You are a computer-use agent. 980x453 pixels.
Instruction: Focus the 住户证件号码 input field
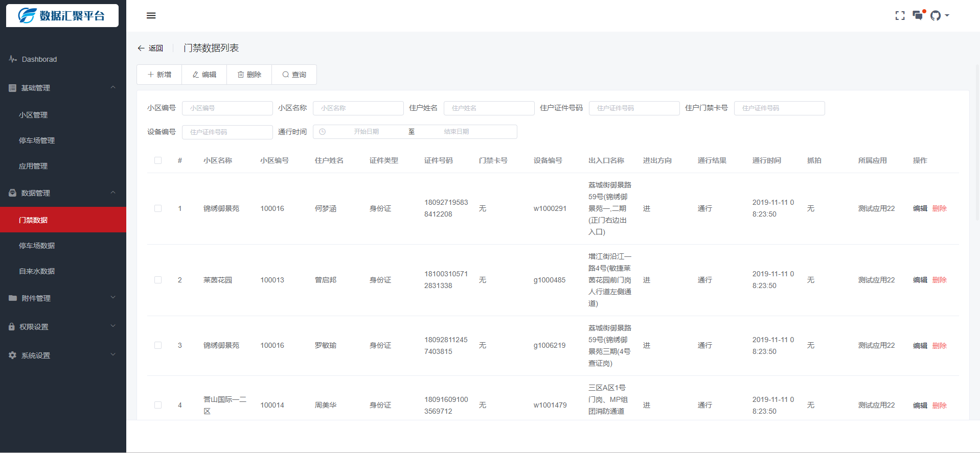634,108
